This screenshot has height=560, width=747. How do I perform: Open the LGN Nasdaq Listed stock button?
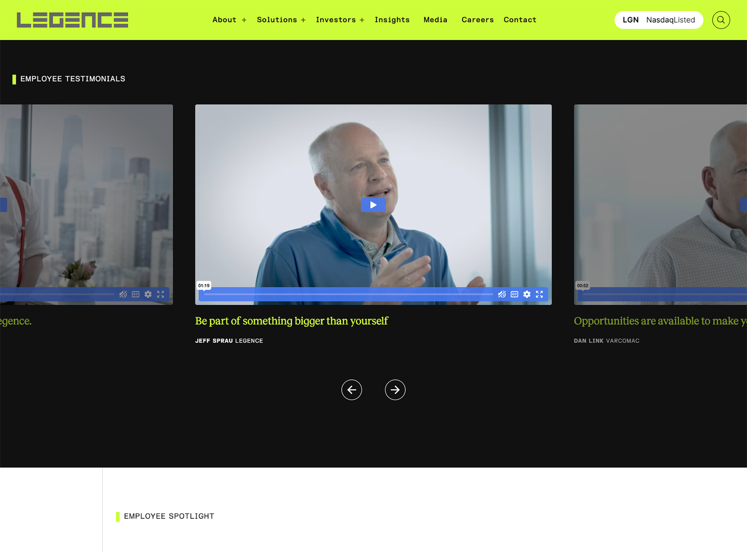[x=658, y=20]
